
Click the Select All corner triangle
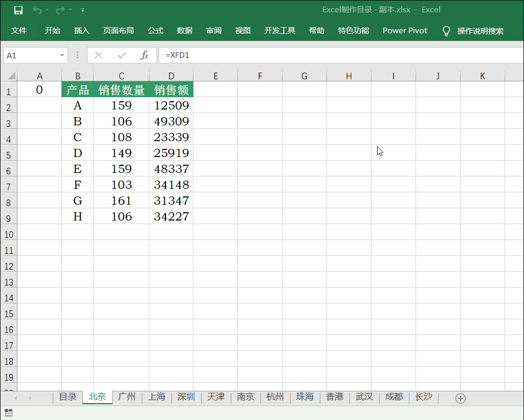pyautogui.click(x=11, y=76)
